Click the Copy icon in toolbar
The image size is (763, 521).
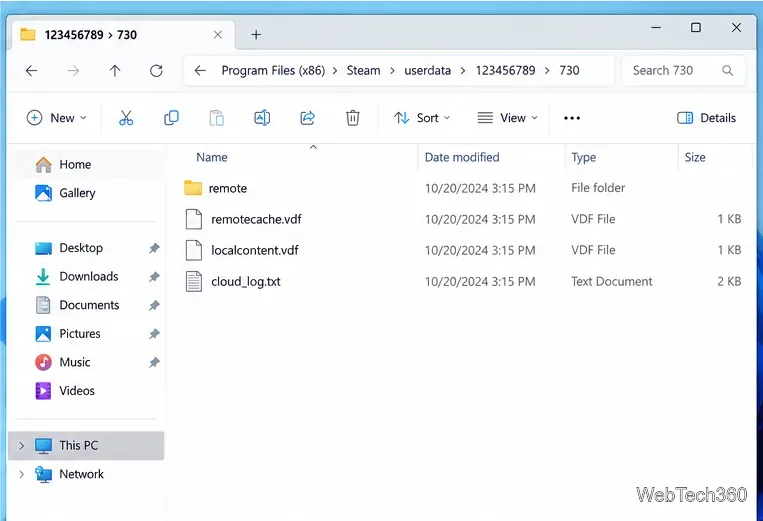click(x=171, y=118)
